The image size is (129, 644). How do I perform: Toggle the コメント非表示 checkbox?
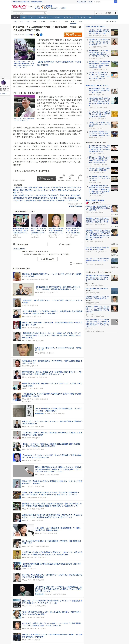[x=71, y=264]
